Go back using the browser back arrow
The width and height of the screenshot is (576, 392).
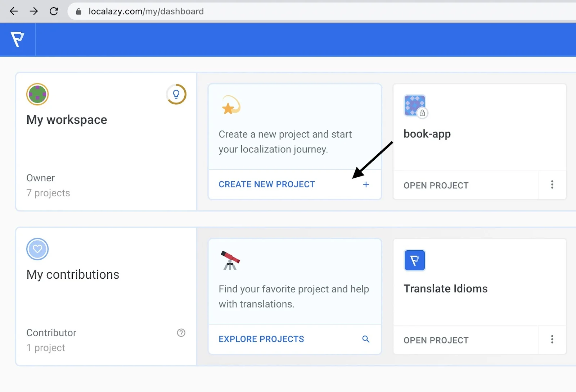[14, 12]
